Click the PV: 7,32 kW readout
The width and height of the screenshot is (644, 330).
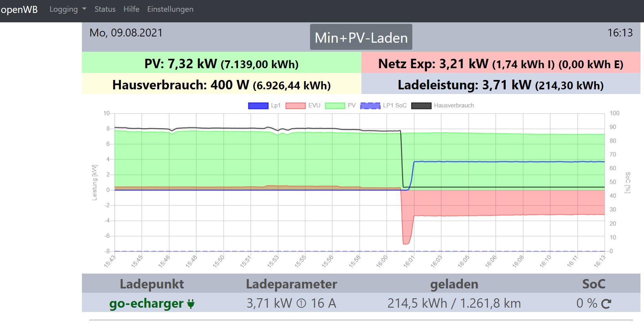pyautogui.click(x=221, y=63)
